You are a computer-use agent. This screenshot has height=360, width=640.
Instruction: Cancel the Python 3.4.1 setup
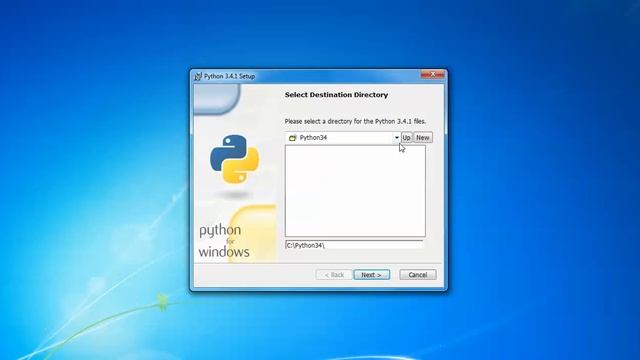click(x=418, y=275)
